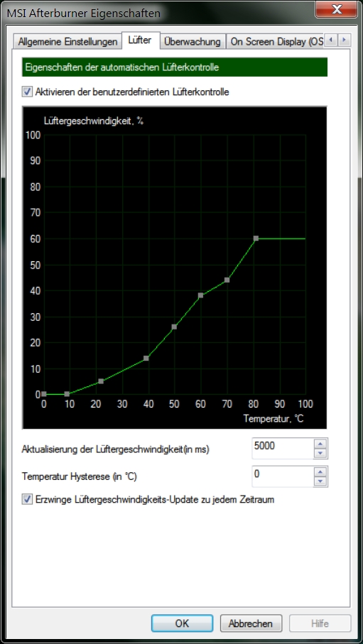Click the Temperatur Hysterese input field
The image size is (363, 644).
coord(282,476)
